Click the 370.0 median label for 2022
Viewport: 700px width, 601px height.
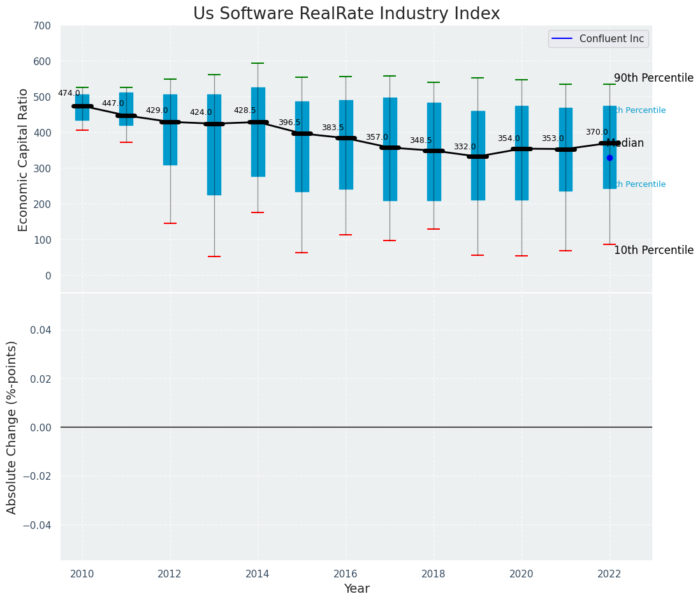[x=597, y=132]
